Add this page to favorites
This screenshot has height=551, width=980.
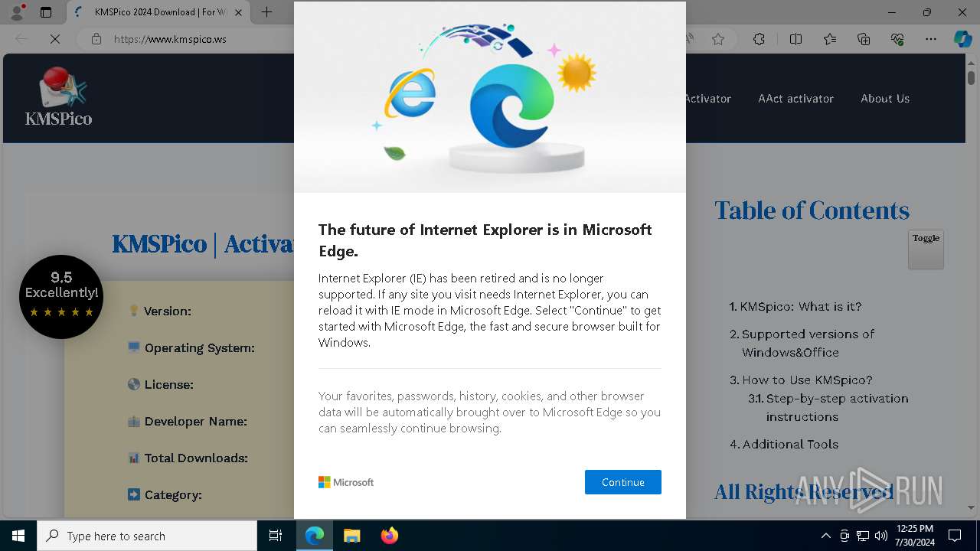718,39
